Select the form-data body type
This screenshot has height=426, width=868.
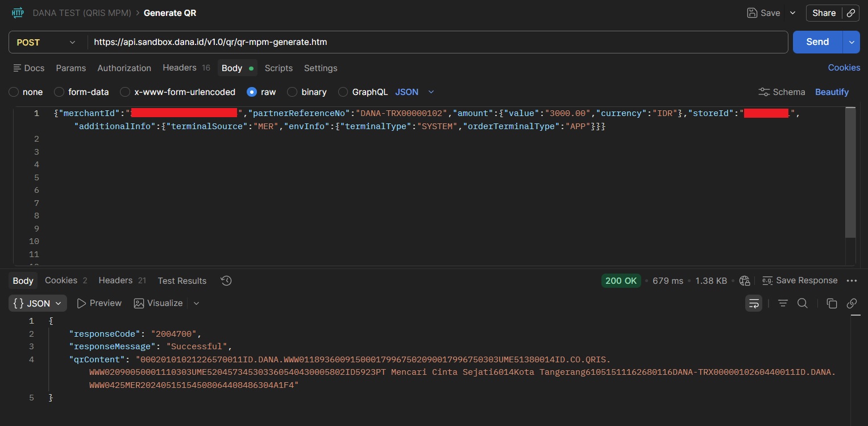pyautogui.click(x=81, y=92)
